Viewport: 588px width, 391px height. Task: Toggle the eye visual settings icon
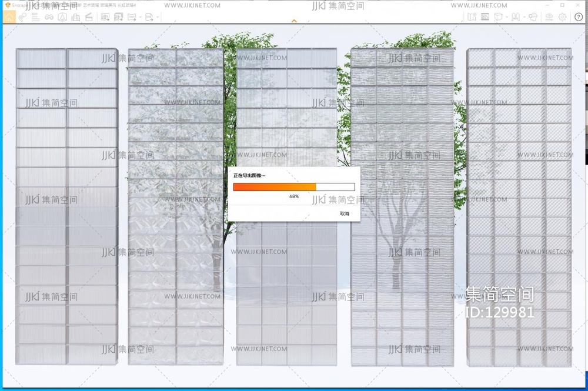549,17
